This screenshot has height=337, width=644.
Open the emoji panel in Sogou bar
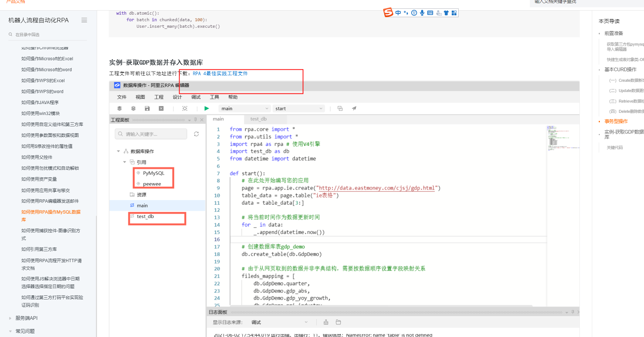pyautogui.click(x=414, y=13)
